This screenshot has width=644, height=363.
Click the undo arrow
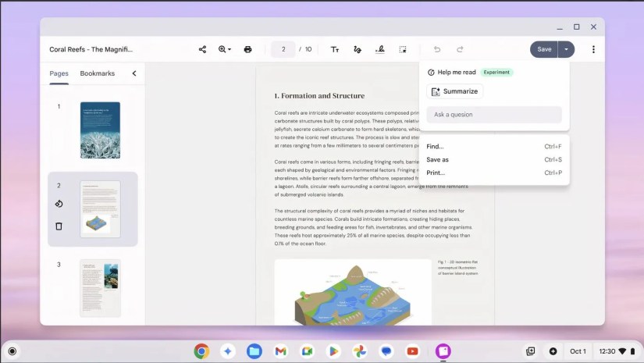[x=437, y=49]
